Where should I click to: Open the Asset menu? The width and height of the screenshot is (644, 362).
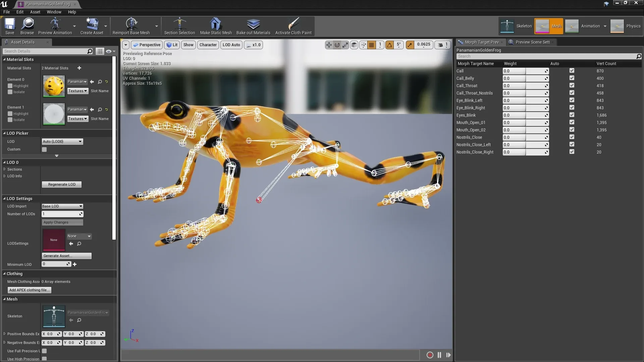click(35, 12)
